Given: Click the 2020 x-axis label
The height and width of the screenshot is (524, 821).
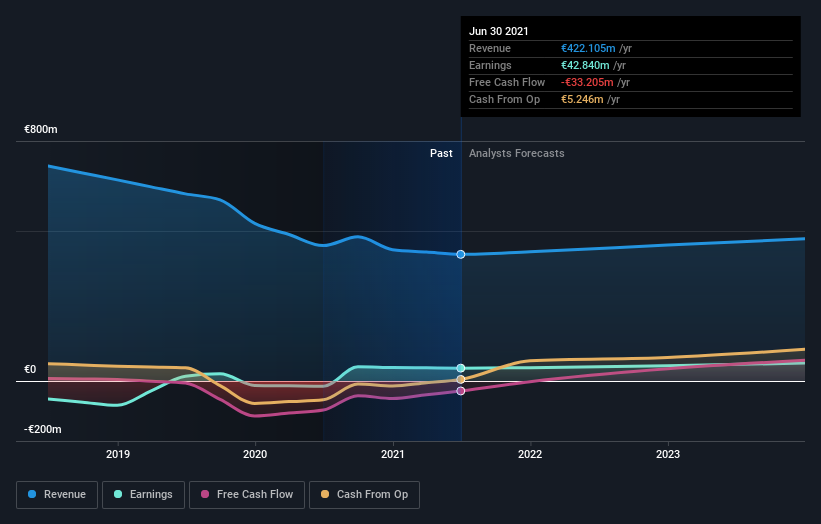Looking at the screenshot, I should tap(255, 454).
